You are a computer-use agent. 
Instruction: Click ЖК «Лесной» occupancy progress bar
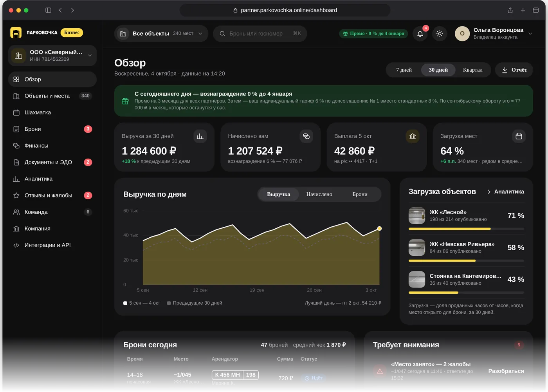click(x=466, y=229)
